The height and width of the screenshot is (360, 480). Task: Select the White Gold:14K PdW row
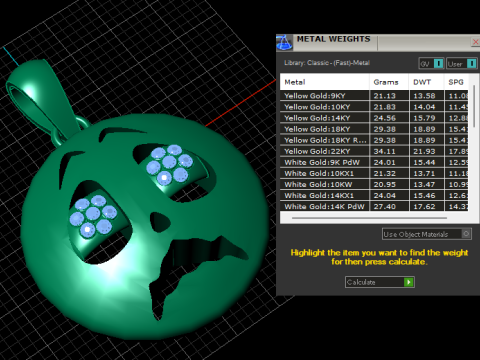click(374, 206)
